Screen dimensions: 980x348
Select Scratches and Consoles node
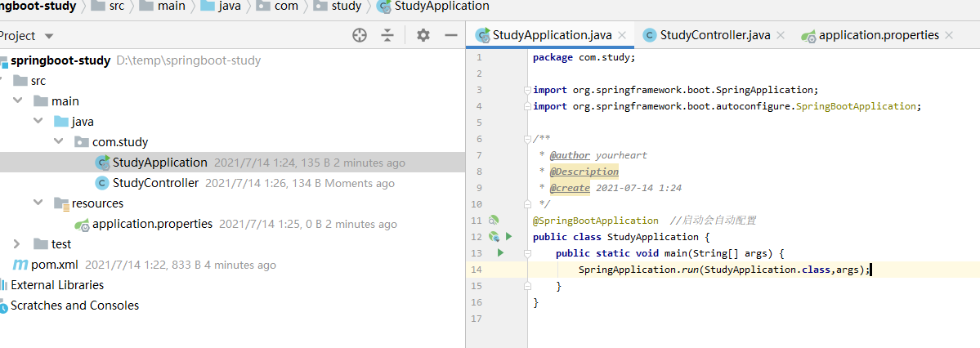[x=74, y=306]
